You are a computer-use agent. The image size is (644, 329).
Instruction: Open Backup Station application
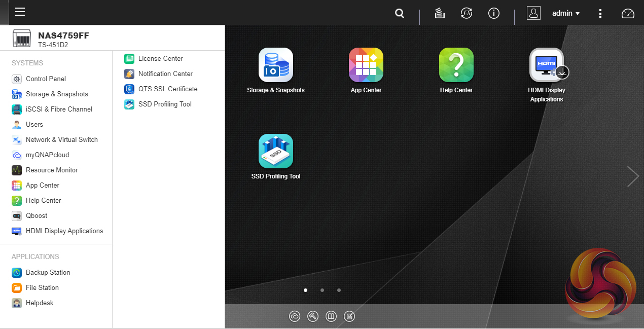click(x=41, y=273)
